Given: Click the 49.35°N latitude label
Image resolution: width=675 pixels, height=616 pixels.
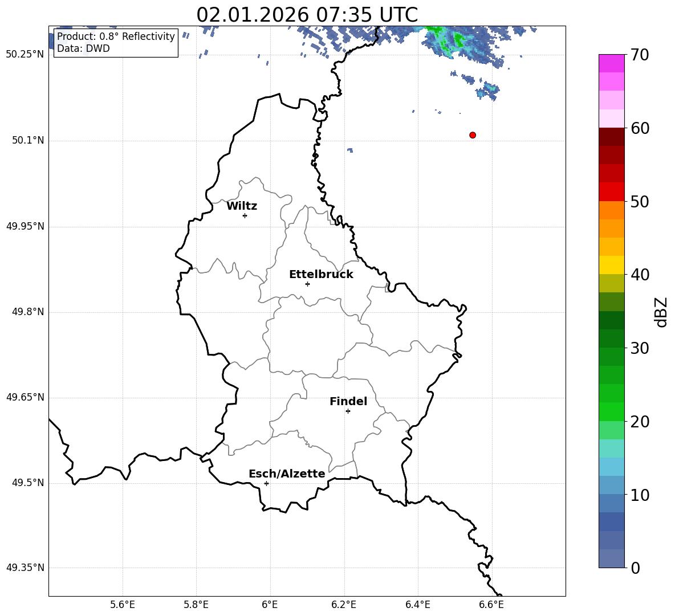Looking at the screenshot, I should click(x=25, y=568).
